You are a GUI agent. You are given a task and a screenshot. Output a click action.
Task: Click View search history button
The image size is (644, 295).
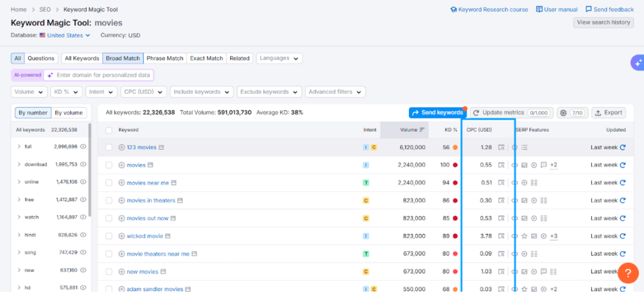(x=603, y=23)
